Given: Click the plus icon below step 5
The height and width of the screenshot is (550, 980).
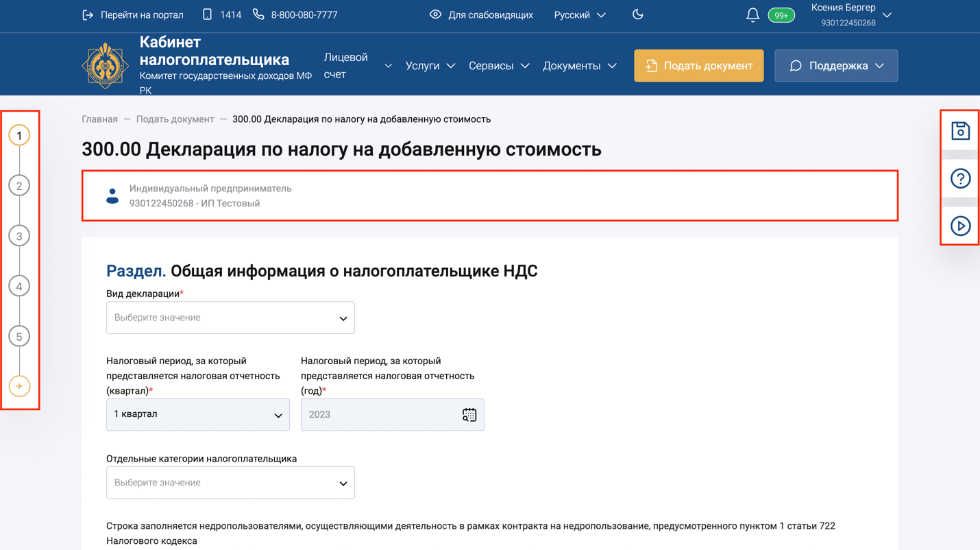Looking at the screenshot, I should (19, 386).
